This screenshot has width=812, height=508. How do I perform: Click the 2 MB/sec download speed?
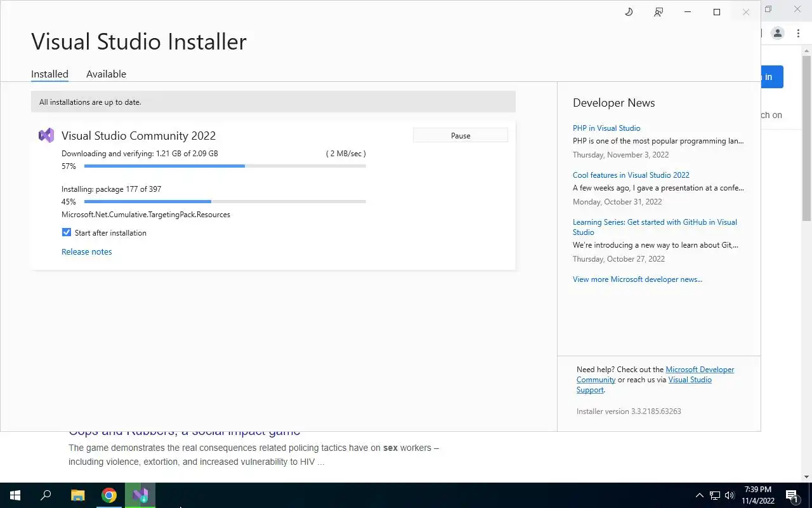(x=346, y=153)
